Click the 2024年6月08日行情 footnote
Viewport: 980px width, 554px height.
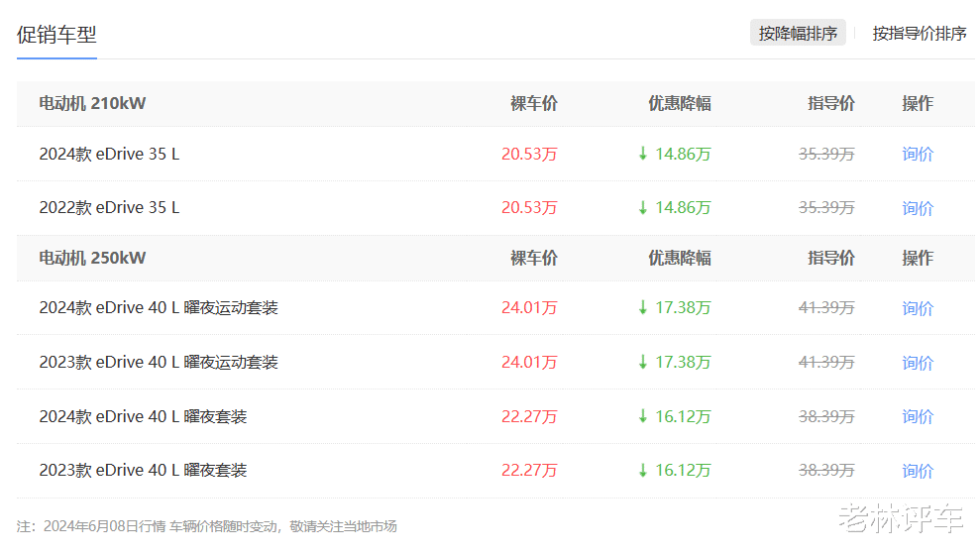tap(207, 526)
